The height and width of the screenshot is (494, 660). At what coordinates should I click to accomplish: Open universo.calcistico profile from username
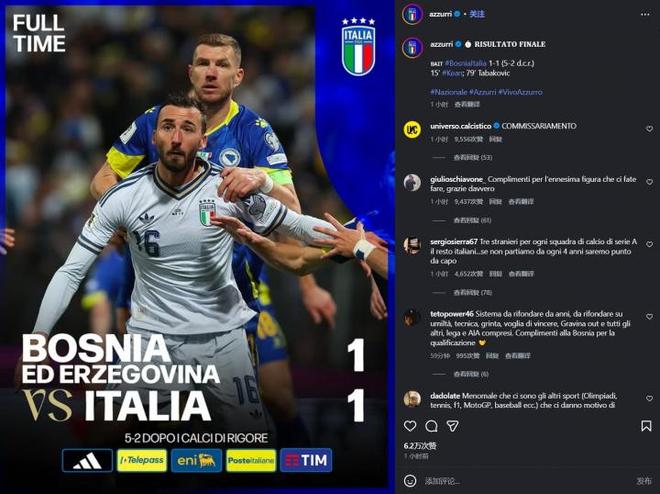pyautogui.click(x=460, y=126)
